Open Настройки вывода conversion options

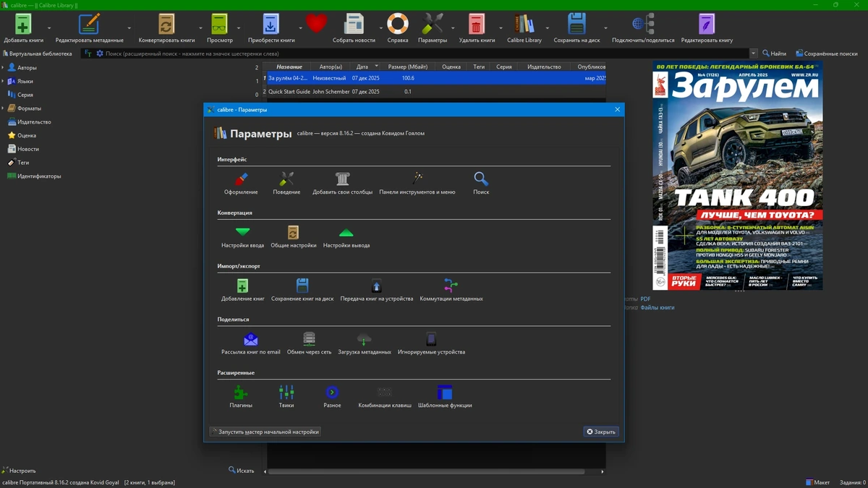(346, 236)
